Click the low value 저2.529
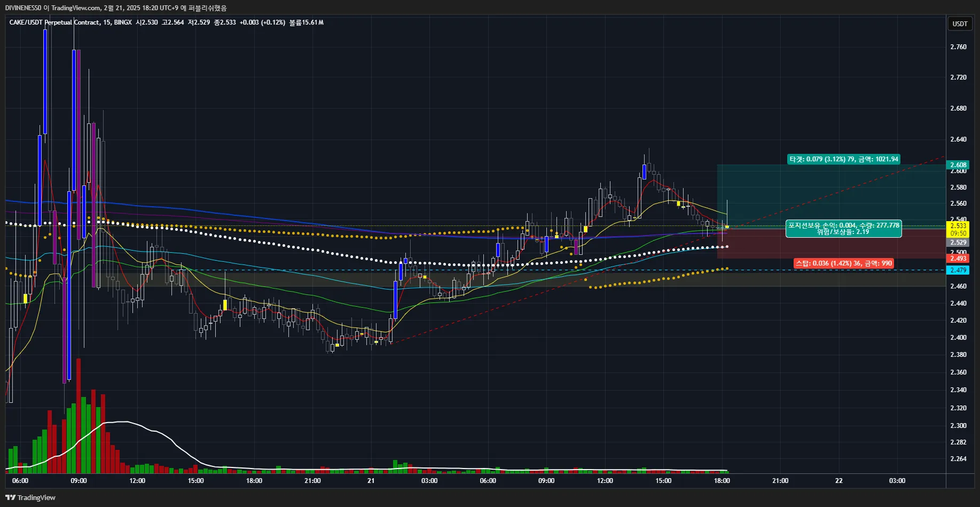Image resolution: width=980 pixels, height=507 pixels. tap(199, 22)
